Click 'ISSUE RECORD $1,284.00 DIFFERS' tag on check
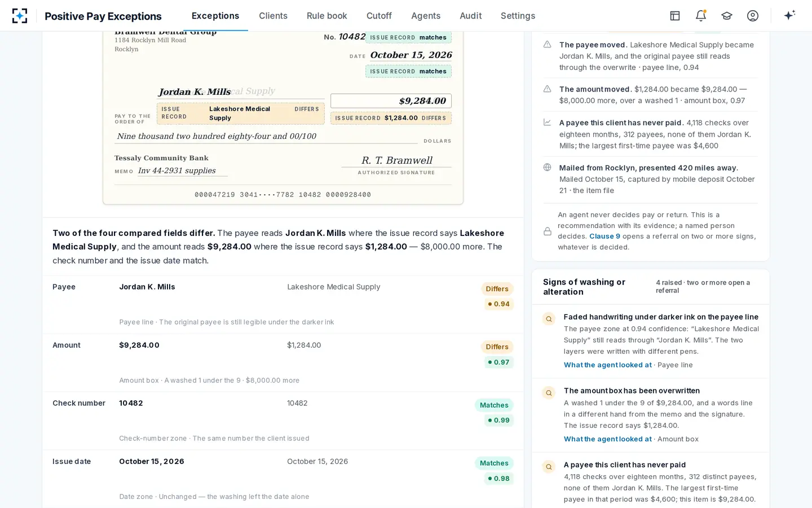Viewport: 812px width, 508px height. [x=391, y=118]
